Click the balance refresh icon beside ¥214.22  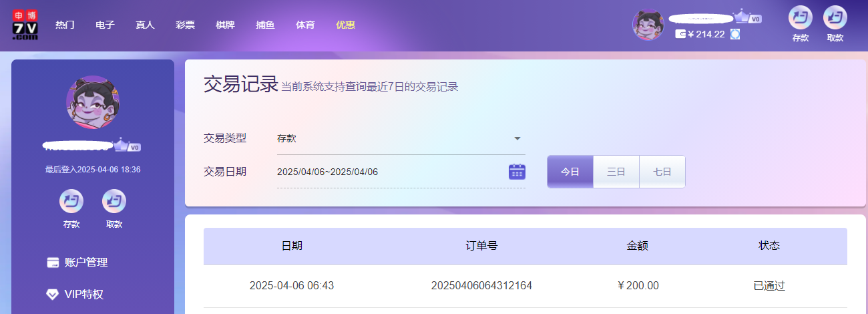735,34
